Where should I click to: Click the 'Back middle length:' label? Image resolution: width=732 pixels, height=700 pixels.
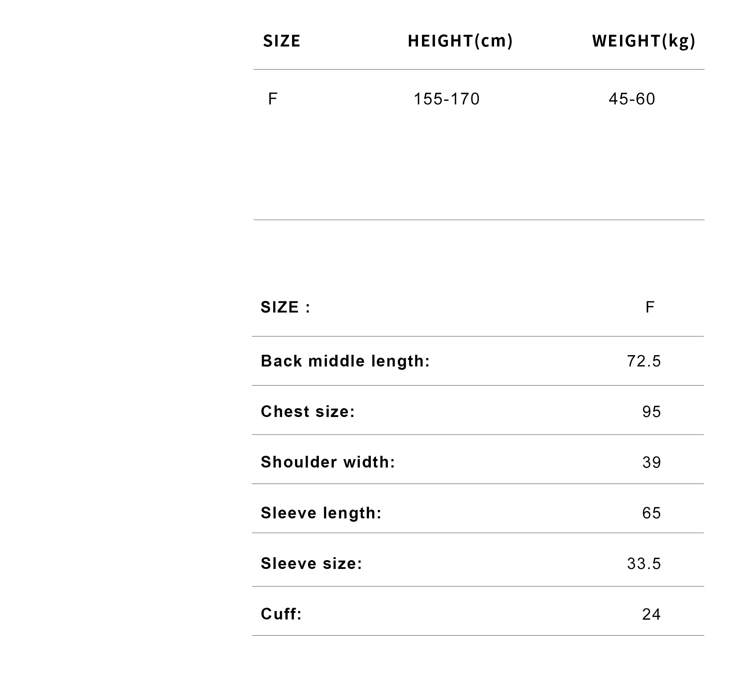[345, 361]
